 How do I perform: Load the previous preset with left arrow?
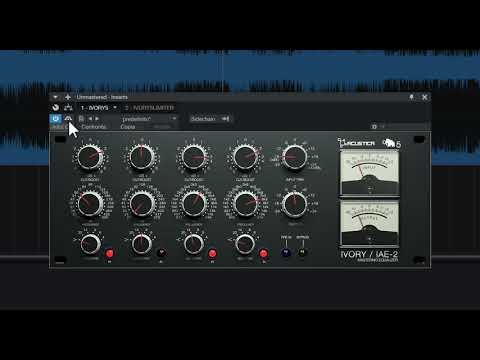90,118
